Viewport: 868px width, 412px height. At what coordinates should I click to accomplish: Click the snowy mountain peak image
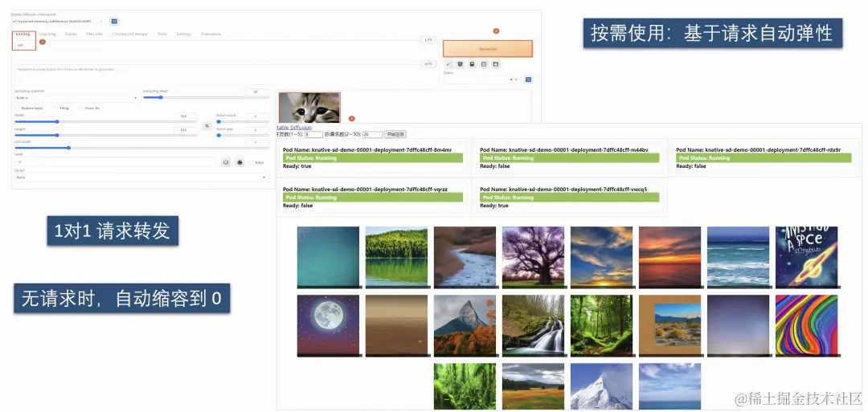(x=601, y=386)
